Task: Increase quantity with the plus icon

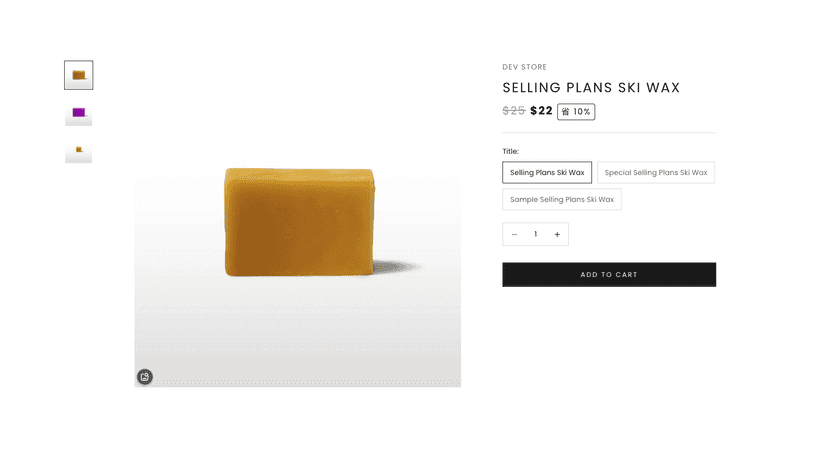Action: pos(557,235)
